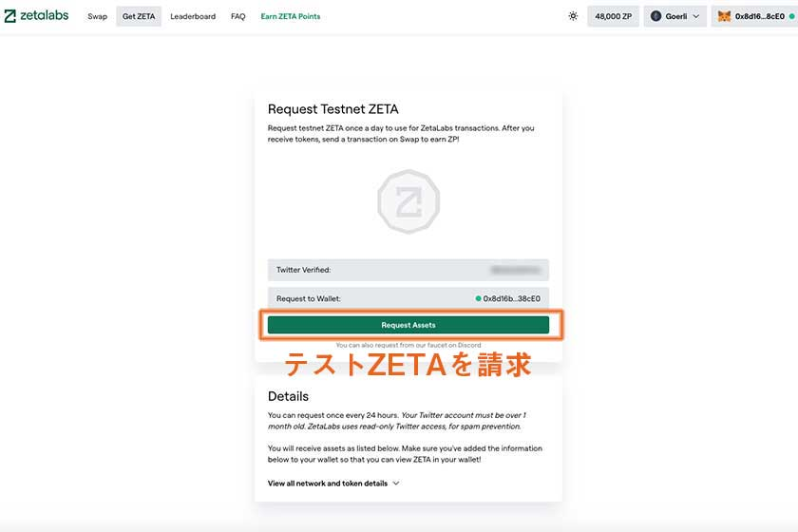Screen dimensions: 798x532
Task: Click the Request Assets button
Action: coord(408,325)
